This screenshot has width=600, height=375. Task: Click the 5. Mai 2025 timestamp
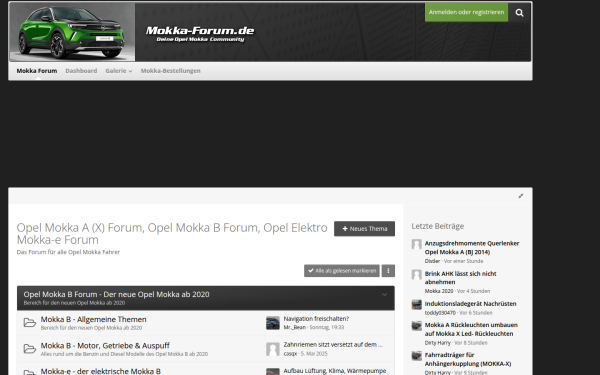coord(314,354)
